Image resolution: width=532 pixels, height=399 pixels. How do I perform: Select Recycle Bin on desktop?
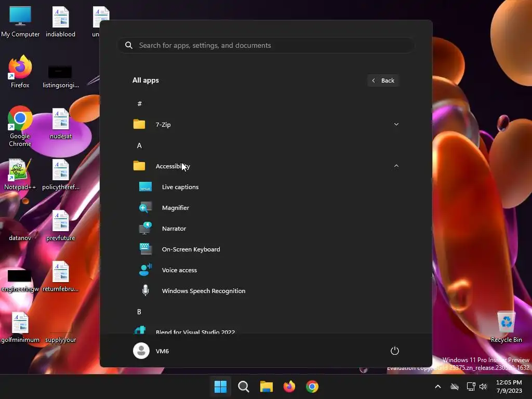[x=506, y=326]
